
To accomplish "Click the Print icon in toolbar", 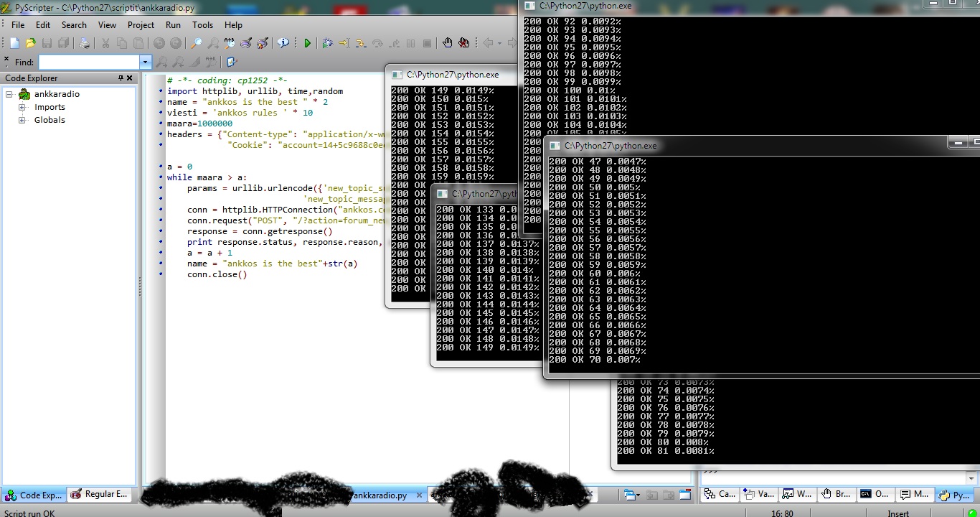I will 84,44.
